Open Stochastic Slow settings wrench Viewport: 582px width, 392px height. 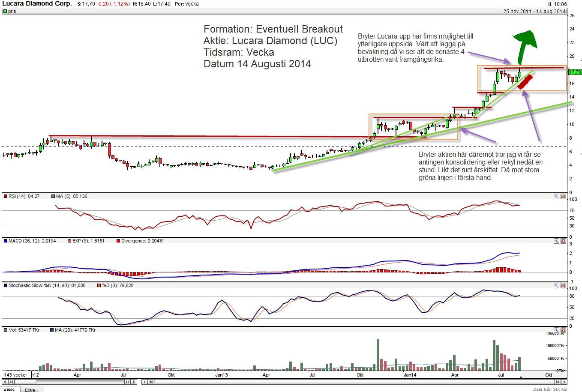[x=556, y=286]
